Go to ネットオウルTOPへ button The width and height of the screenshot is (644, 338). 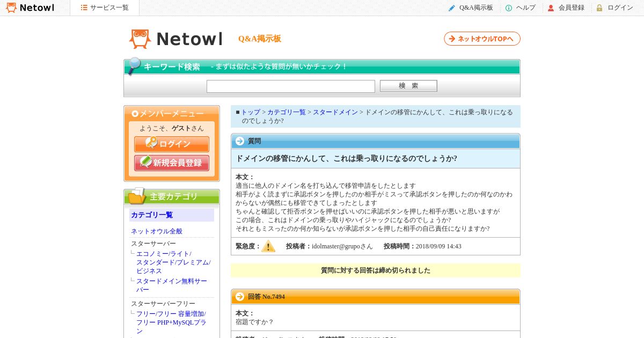(x=482, y=39)
